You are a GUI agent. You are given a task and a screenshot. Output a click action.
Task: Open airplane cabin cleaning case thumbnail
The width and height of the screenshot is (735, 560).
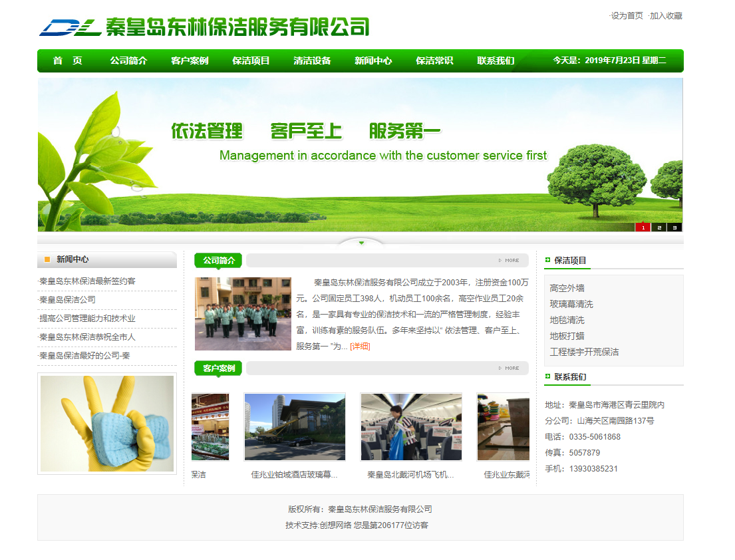411,426
